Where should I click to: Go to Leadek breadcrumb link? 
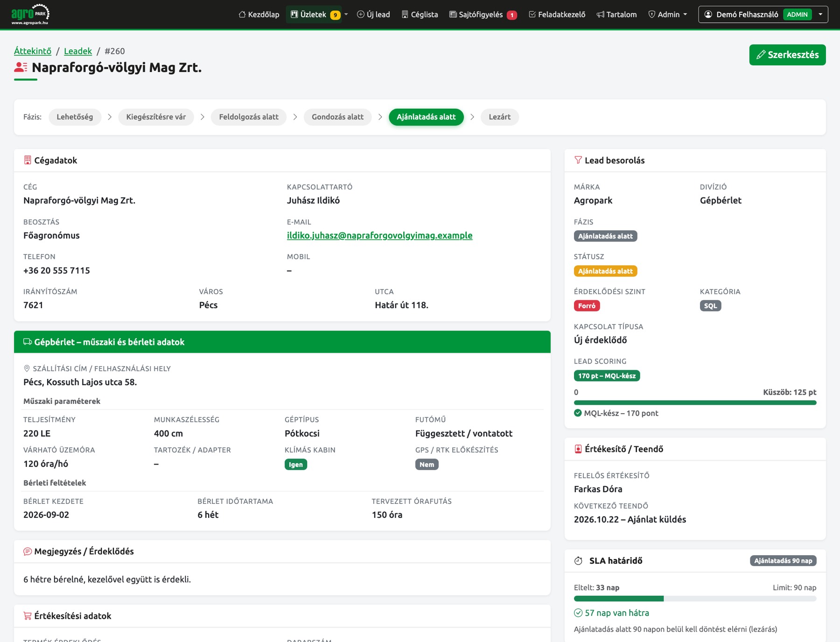(x=78, y=51)
